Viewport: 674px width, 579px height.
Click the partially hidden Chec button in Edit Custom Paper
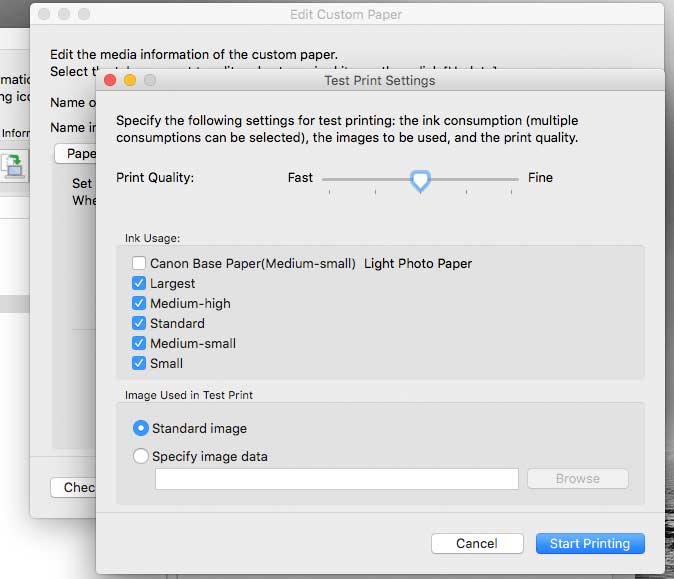pos(73,487)
